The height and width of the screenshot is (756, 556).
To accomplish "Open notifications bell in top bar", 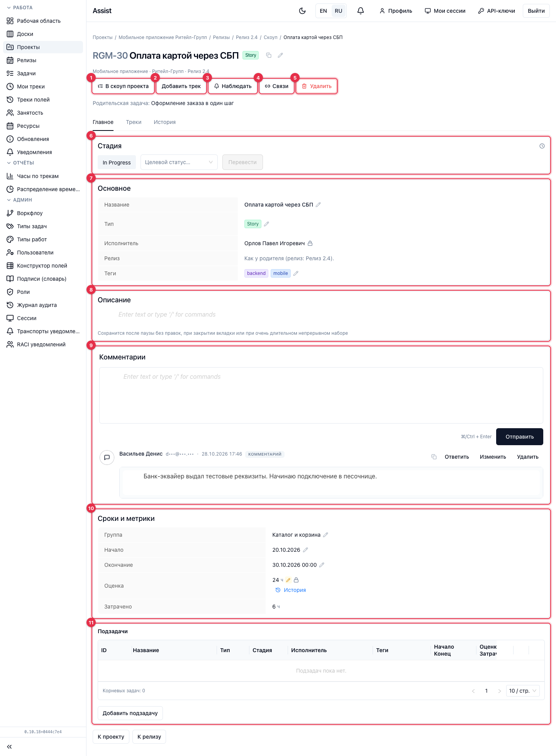I will 361,11.
